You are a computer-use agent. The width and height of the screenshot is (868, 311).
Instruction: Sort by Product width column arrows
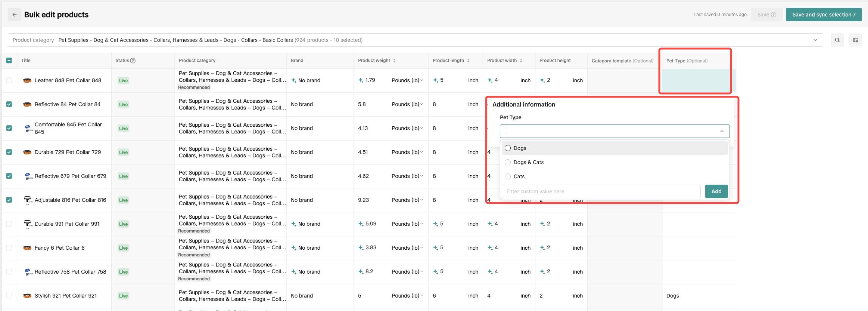pos(521,61)
